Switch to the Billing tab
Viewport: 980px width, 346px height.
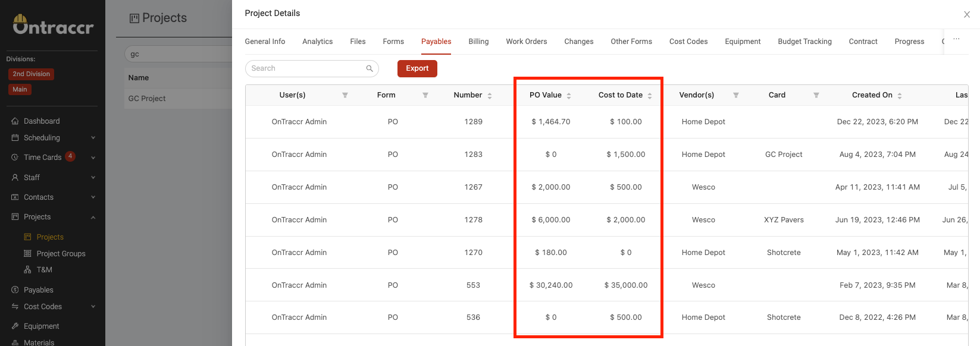point(478,42)
